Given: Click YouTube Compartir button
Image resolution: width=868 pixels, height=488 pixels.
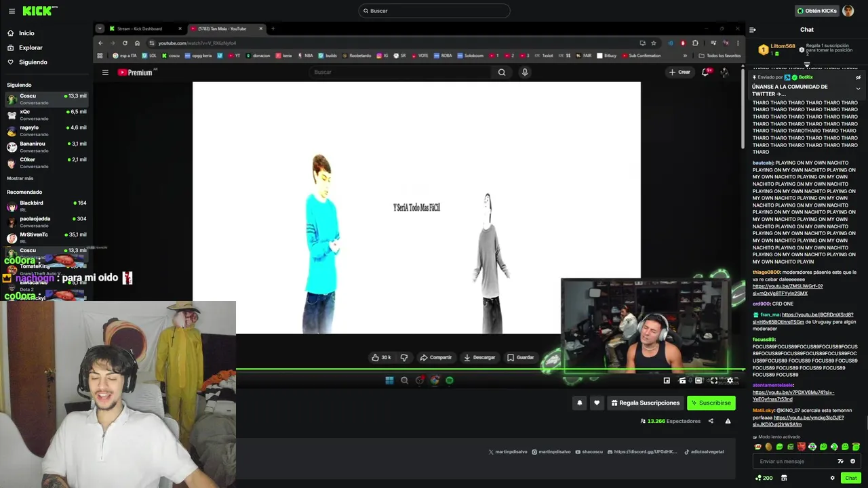Looking at the screenshot, I should 435,357.
